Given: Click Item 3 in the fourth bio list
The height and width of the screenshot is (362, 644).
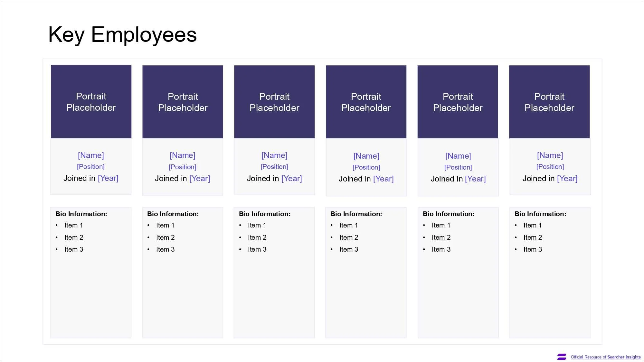Looking at the screenshot, I should 349,249.
